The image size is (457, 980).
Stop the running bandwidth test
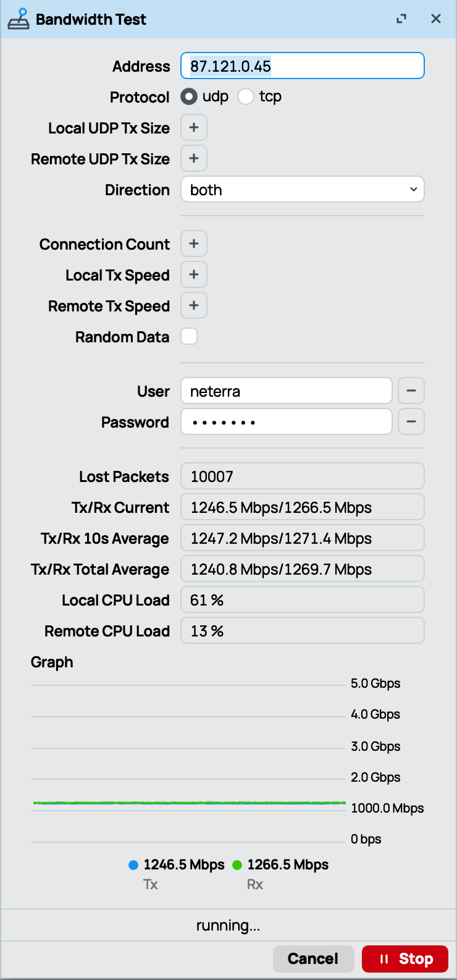point(405,959)
